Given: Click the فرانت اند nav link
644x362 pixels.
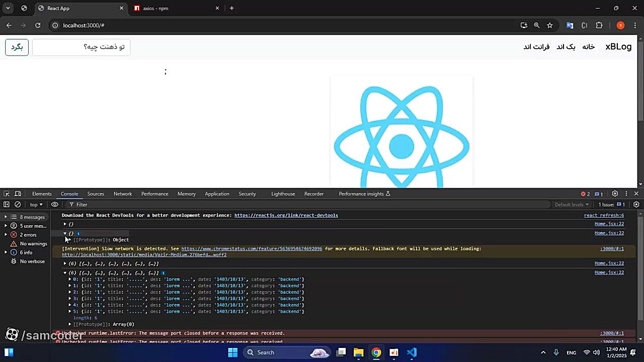Looking at the screenshot, I should (536, 47).
